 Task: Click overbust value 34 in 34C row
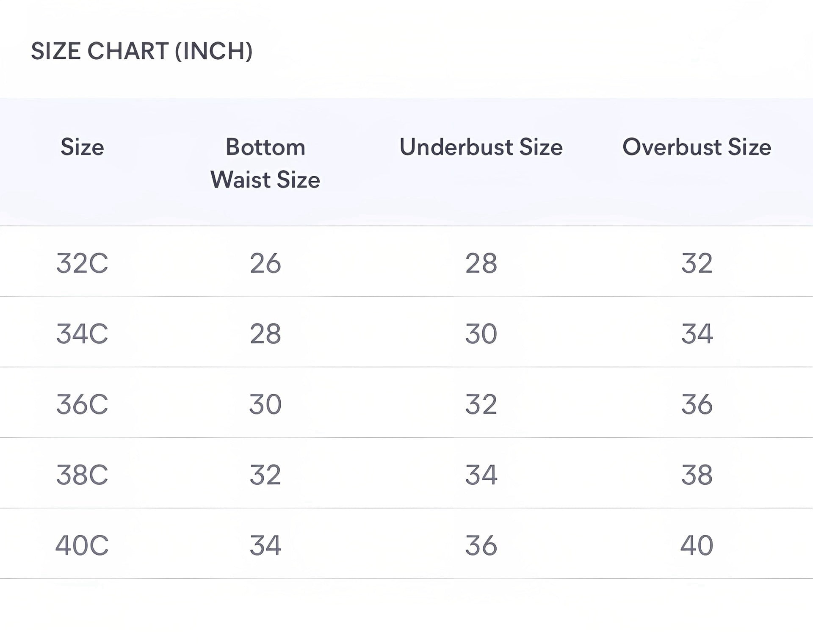click(x=697, y=334)
